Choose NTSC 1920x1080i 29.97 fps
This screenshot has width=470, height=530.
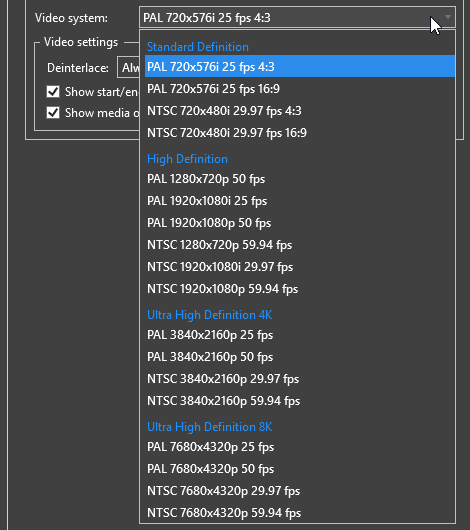pyautogui.click(x=300, y=267)
